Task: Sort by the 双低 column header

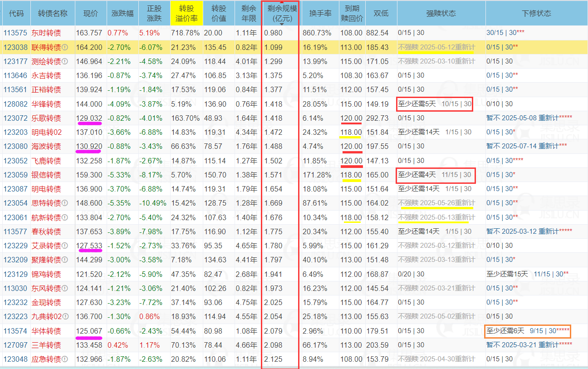Action: pyautogui.click(x=381, y=13)
